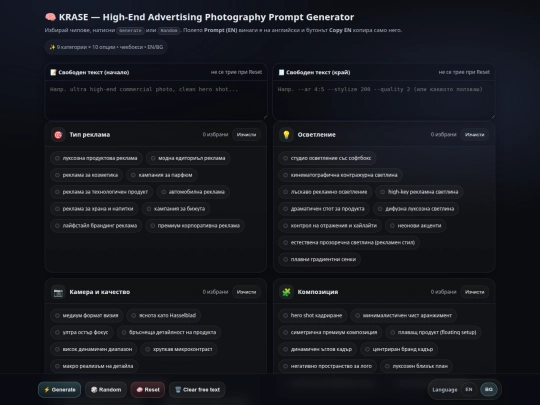This screenshot has width=540, height=405.
Task: Select chip естествена прозоречна светлина
Action: [x=349, y=242]
